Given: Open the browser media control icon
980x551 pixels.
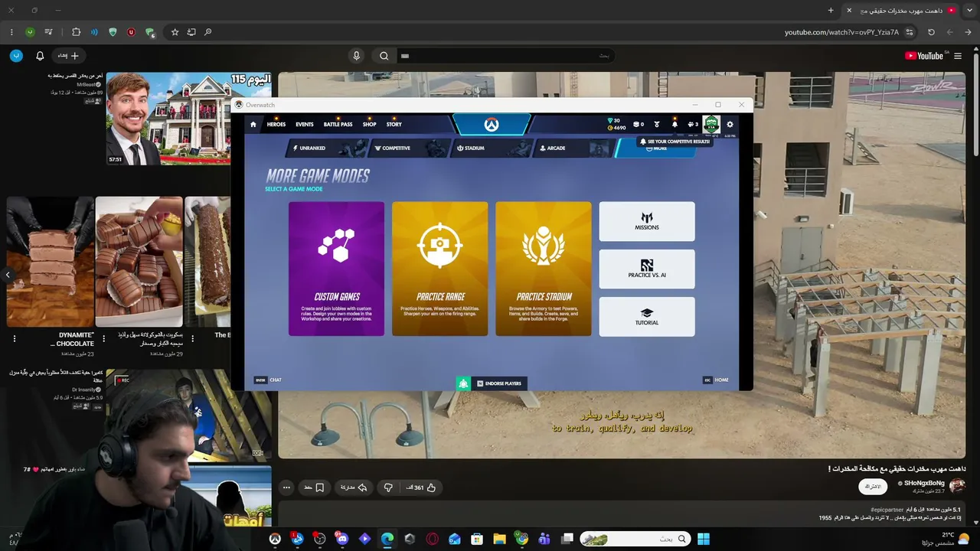Looking at the screenshot, I should pos(48,32).
